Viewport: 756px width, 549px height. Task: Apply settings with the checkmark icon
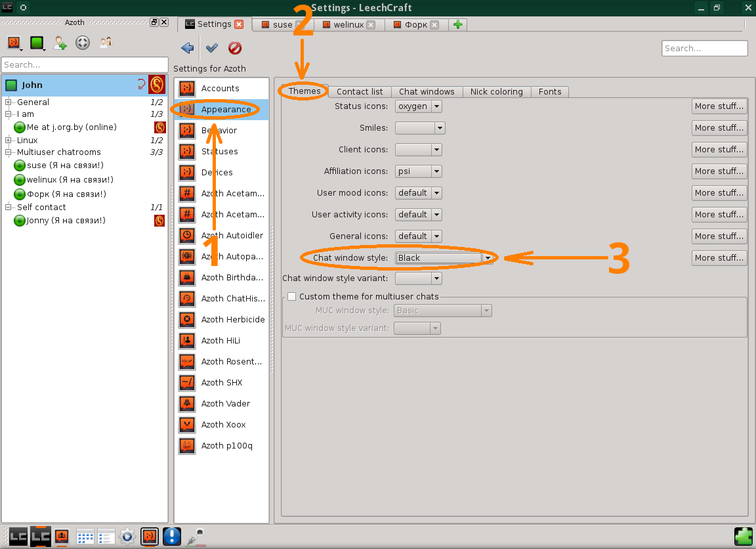pos(212,48)
